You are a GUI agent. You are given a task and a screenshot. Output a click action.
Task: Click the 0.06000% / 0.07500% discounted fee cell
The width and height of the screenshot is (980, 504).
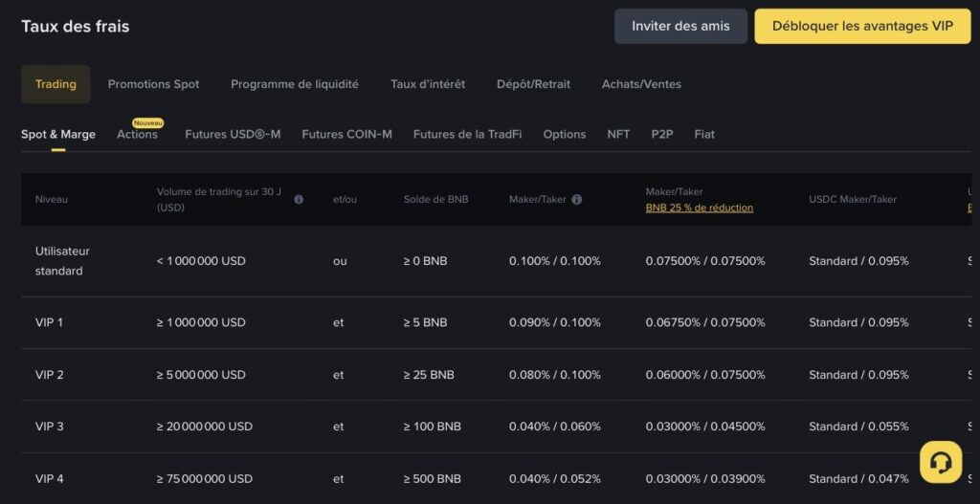[705, 375]
